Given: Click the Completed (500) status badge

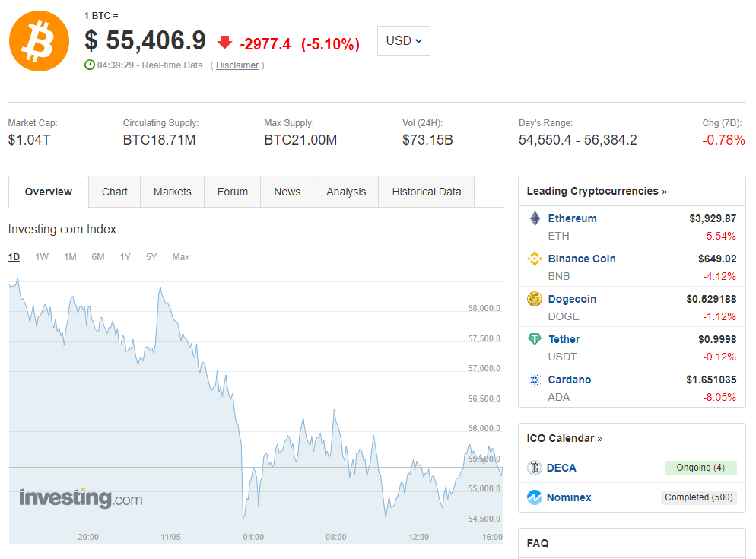Looking at the screenshot, I should [699, 497].
